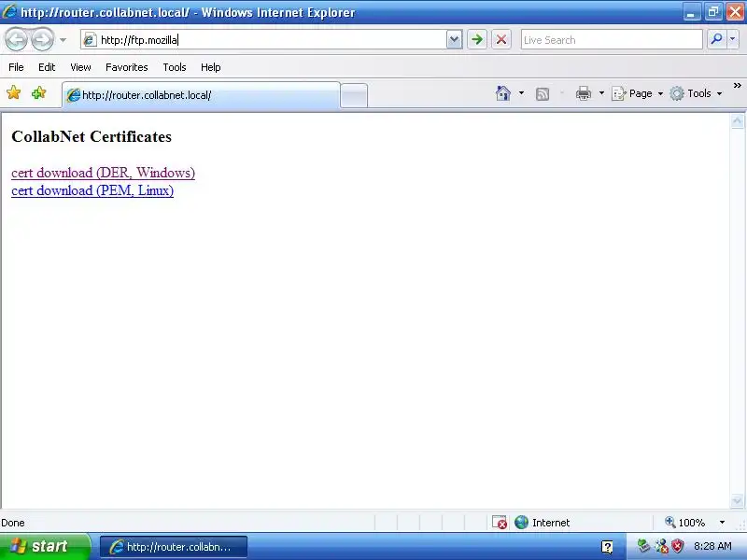This screenshot has height=560, width=747.
Task: Click the help question mark tray icon
Action: (607, 547)
